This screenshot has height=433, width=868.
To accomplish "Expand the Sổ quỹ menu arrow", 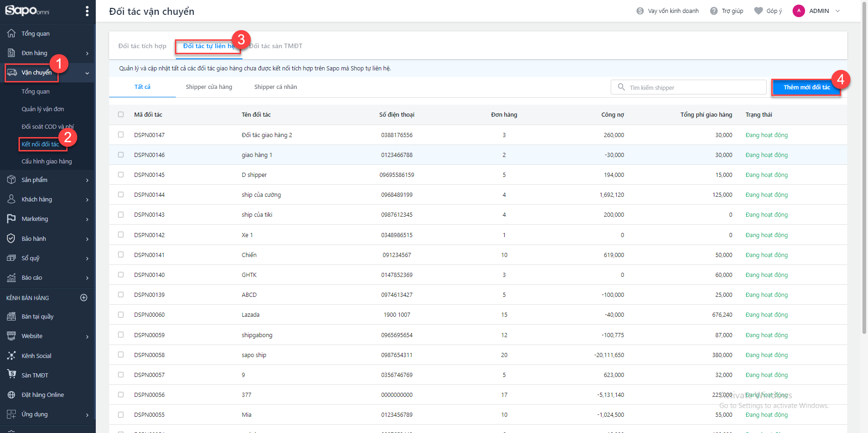I will click(x=87, y=258).
